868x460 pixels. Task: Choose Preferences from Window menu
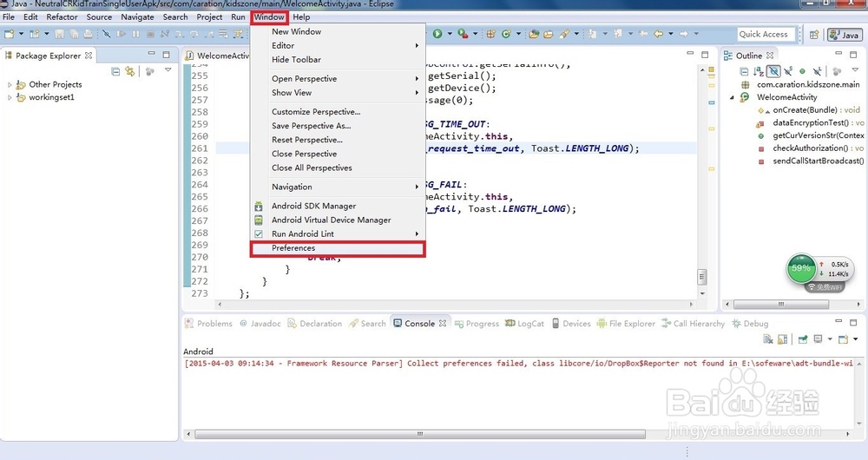click(293, 248)
